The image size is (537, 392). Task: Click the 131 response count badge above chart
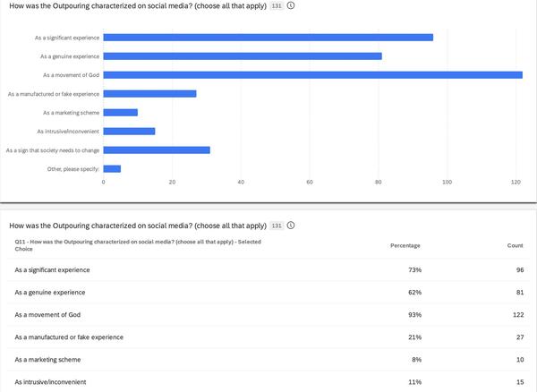[x=277, y=4]
